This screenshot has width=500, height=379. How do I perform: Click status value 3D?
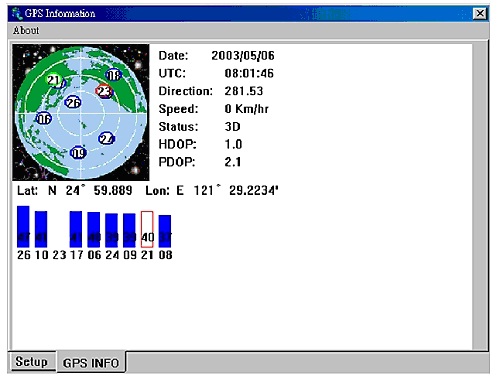(232, 127)
